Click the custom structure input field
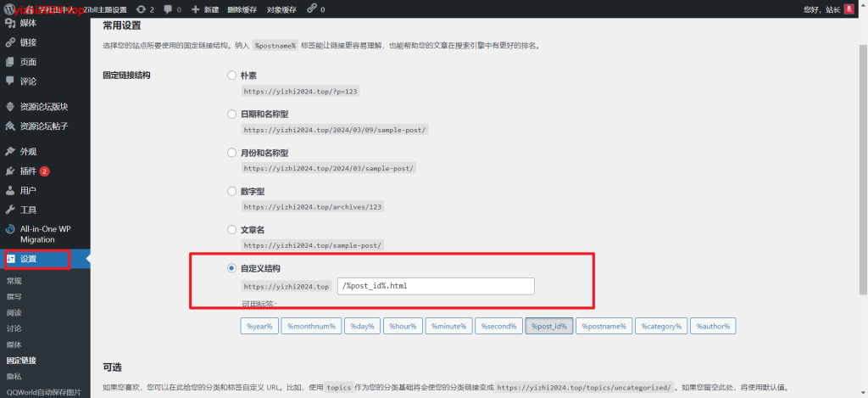This screenshot has height=398, width=868. click(436, 287)
